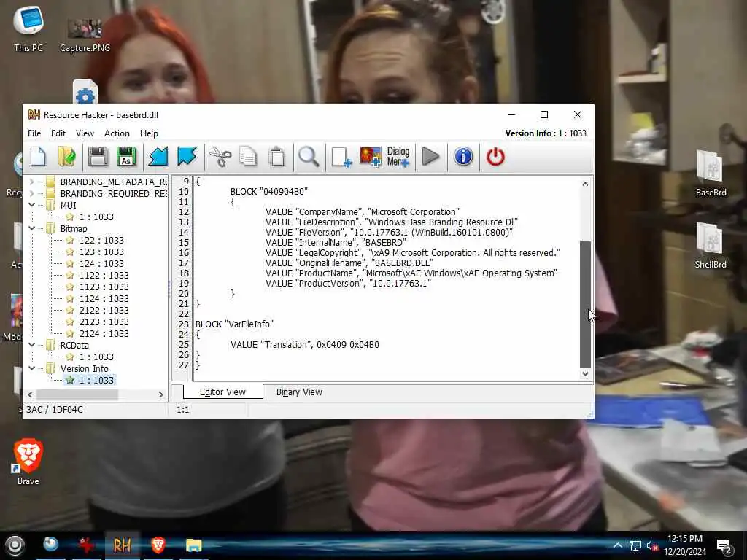Collapse the MUI tree node
Image resolution: width=747 pixels, height=560 pixels.
pyautogui.click(x=31, y=205)
